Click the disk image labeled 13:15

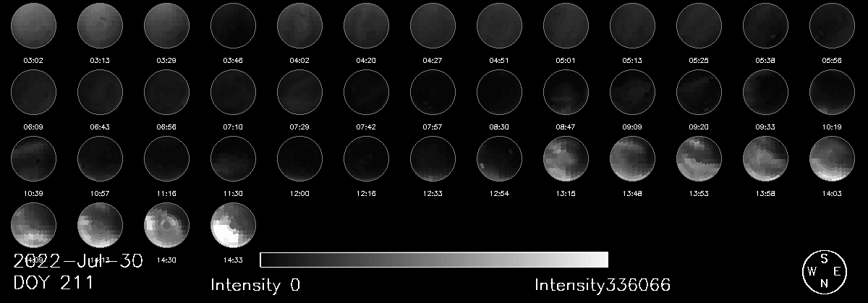[x=566, y=158]
